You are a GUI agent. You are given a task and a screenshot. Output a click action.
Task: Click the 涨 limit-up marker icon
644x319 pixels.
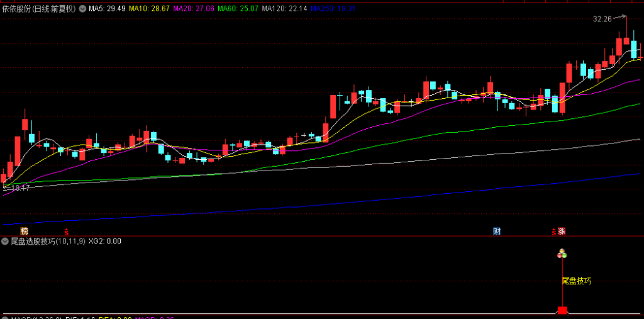point(562,231)
